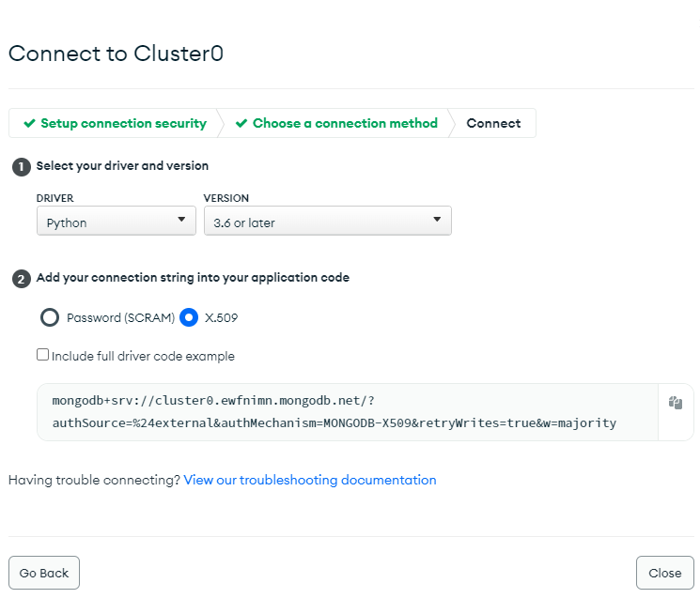Select the Connect step tab
This screenshot has width=700, height=614.
[x=493, y=123]
